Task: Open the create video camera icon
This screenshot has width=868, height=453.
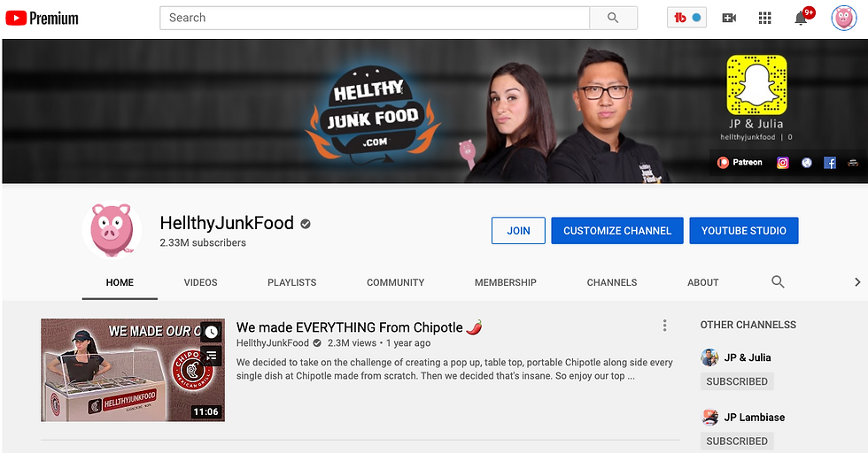Action: click(x=729, y=19)
